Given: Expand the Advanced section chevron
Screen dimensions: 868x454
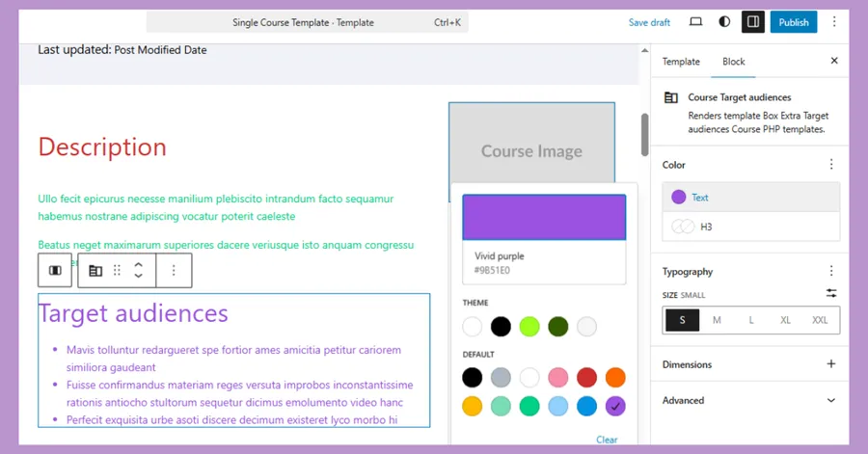Looking at the screenshot, I should pyautogui.click(x=831, y=400).
